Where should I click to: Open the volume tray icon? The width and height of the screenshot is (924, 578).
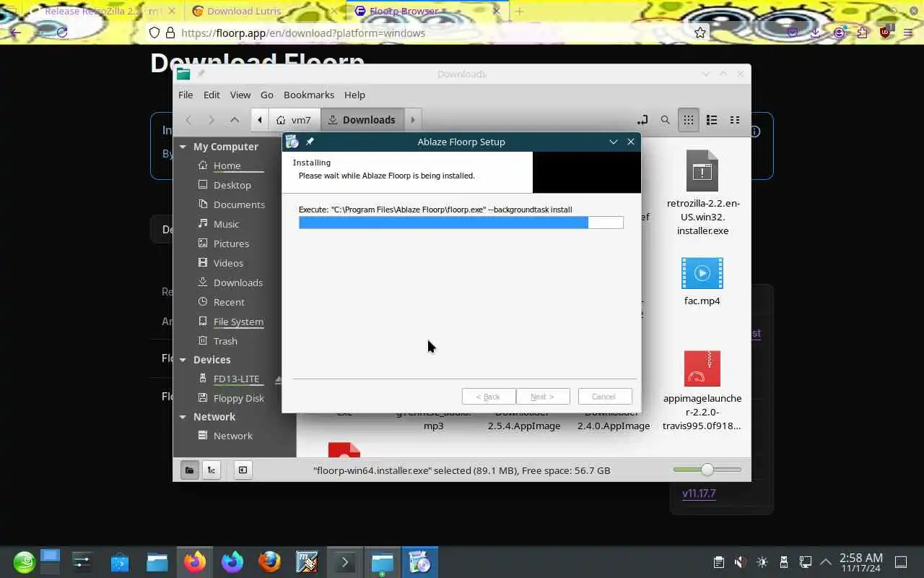740,562
